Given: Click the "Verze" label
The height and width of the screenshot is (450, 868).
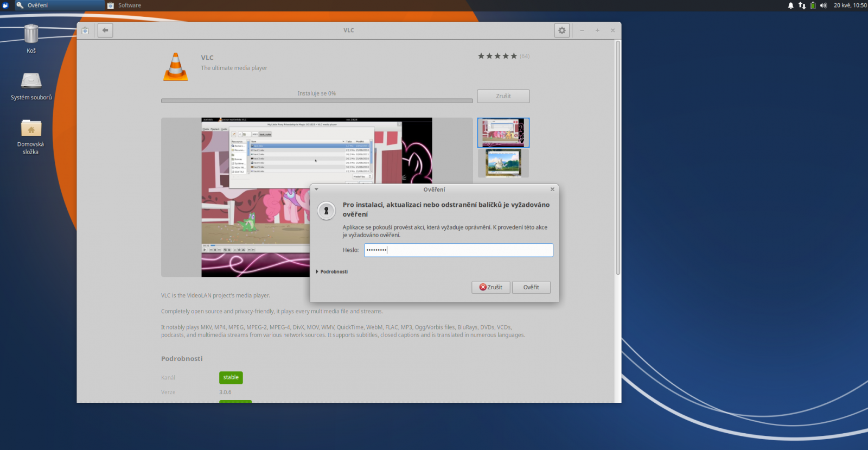Looking at the screenshot, I should click(168, 392).
